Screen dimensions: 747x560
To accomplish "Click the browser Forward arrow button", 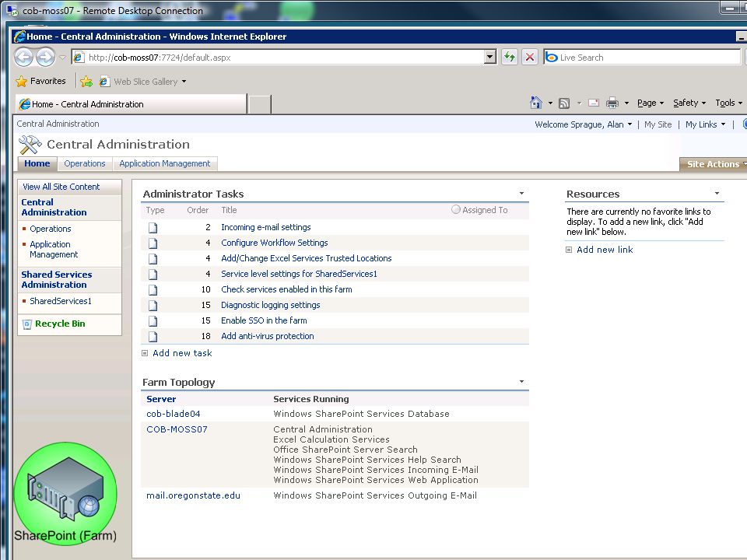I will (45, 58).
